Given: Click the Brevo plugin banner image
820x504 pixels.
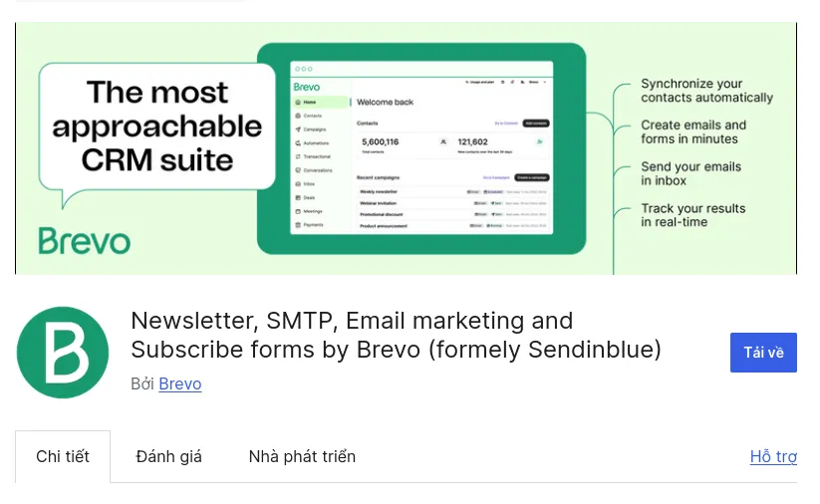Looking at the screenshot, I should (406, 148).
